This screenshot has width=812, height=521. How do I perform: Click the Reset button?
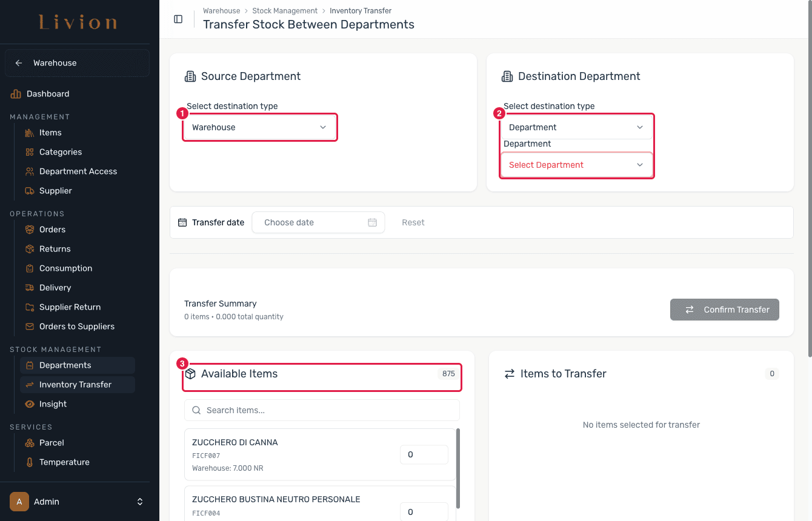413,222
